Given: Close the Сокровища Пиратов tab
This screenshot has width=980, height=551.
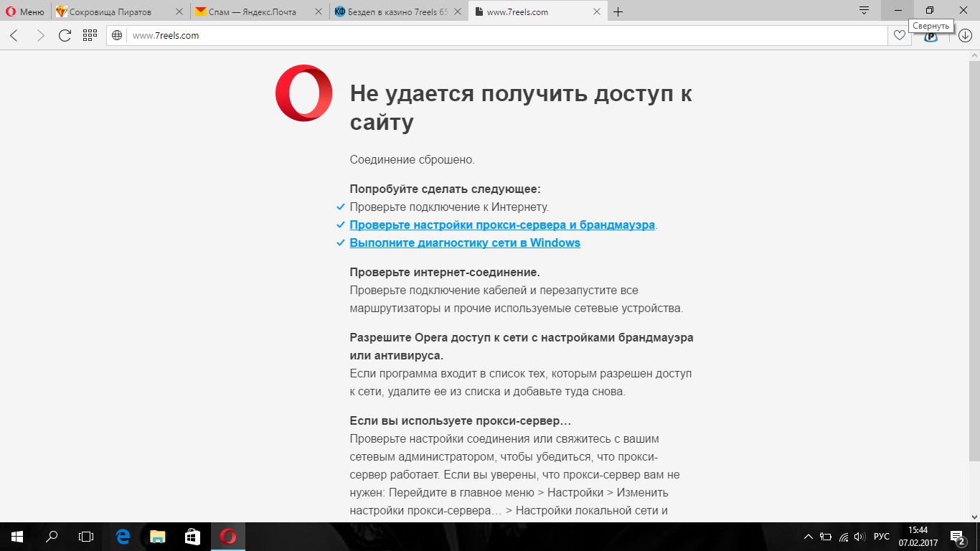Looking at the screenshot, I should point(179,11).
